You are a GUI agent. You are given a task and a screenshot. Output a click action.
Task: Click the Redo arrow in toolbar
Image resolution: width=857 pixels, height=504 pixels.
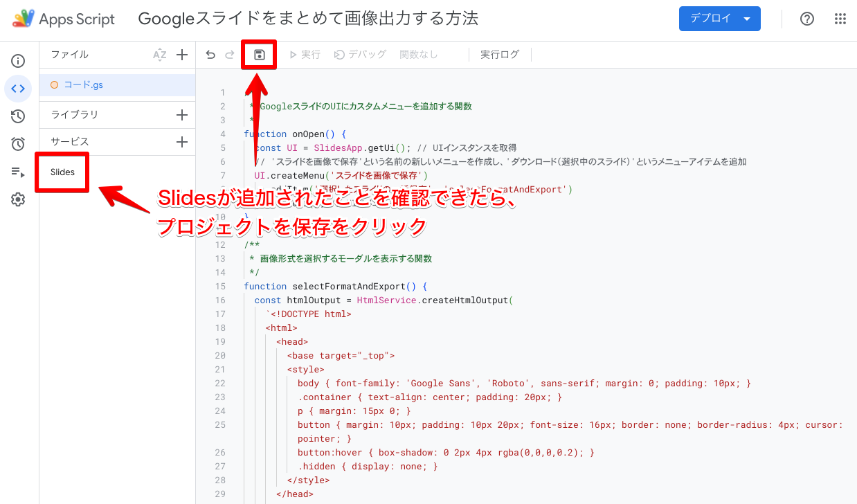tap(229, 55)
